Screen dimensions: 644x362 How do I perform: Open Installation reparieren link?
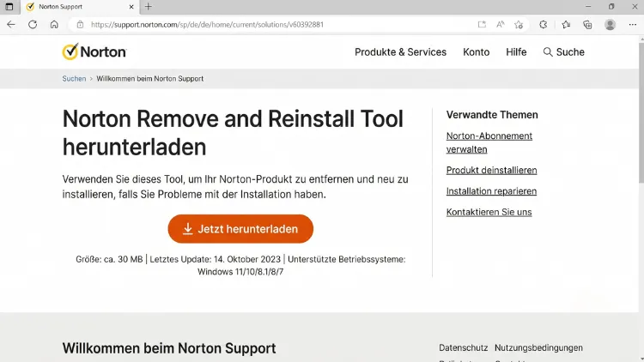click(491, 190)
